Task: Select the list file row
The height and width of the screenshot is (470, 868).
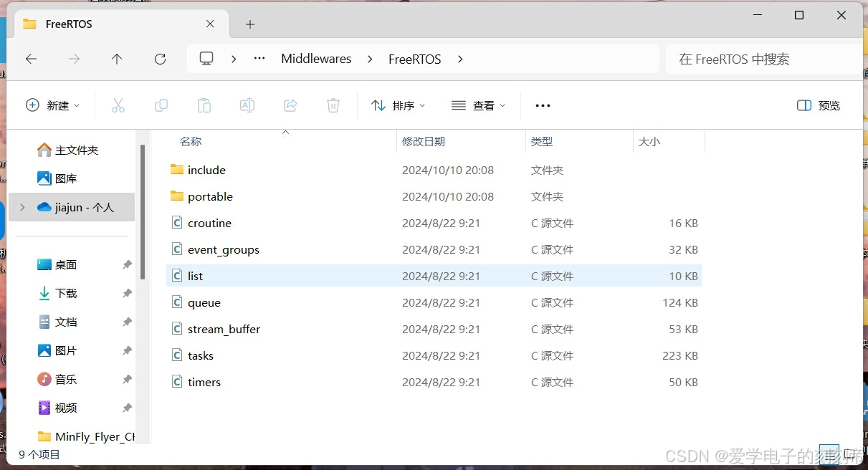Action: pyautogui.click(x=434, y=276)
